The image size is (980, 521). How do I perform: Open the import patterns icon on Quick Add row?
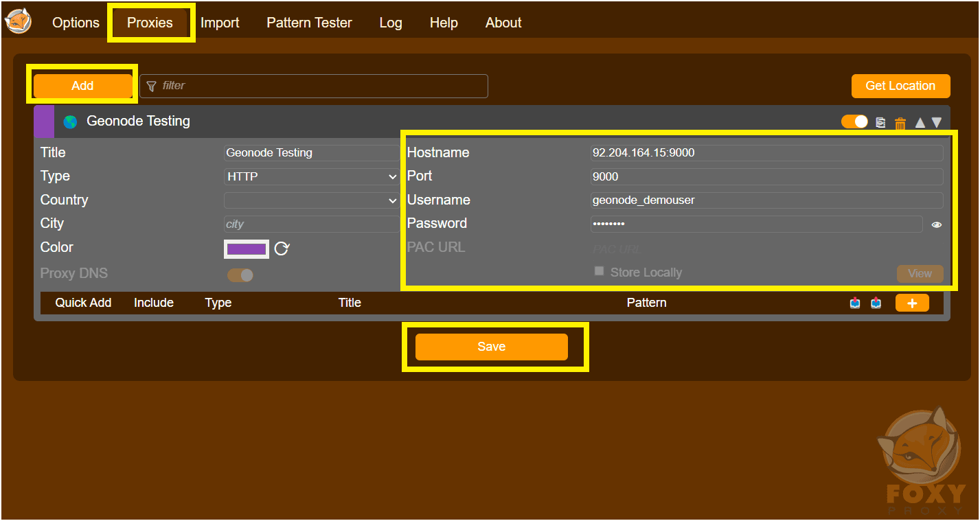tap(855, 302)
